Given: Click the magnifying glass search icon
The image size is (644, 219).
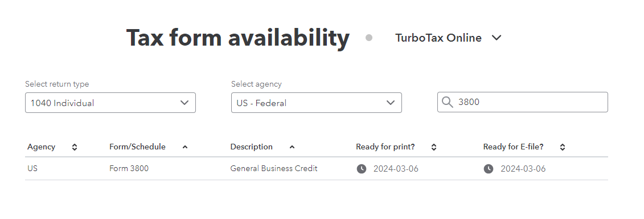Looking at the screenshot, I should 448,102.
